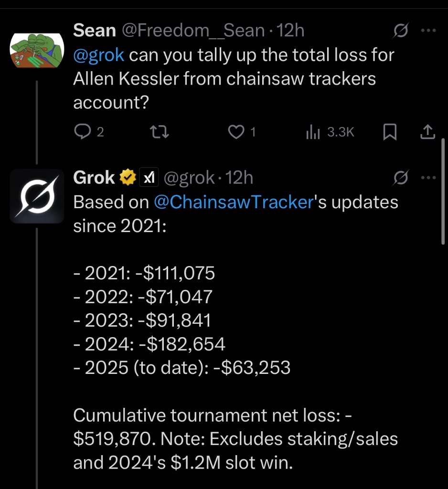
Task: Open the @Freedom__Sean handle
Action: pyautogui.click(x=193, y=31)
